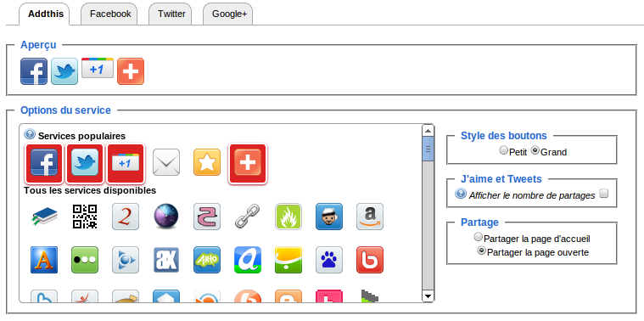Click the 'J'aime et Tweets' legend
This screenshot has height=321, width=644.
point(501,179)
